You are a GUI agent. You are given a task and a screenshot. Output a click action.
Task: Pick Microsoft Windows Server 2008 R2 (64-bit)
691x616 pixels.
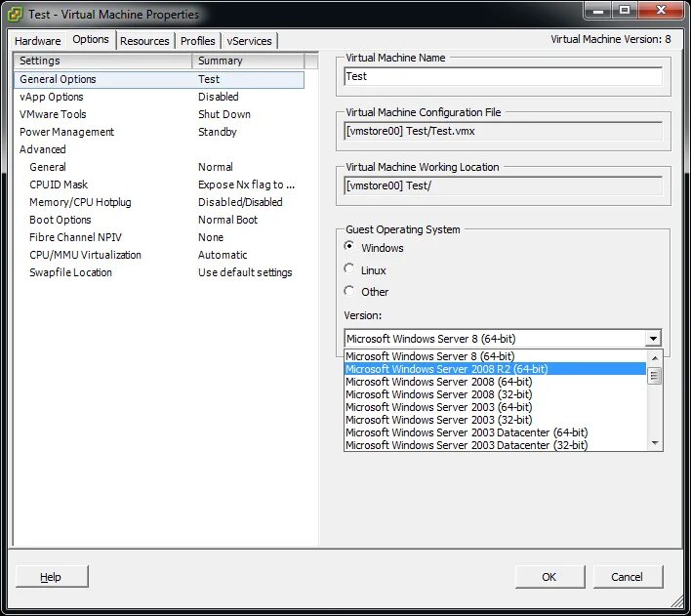(x=495, y=369)
